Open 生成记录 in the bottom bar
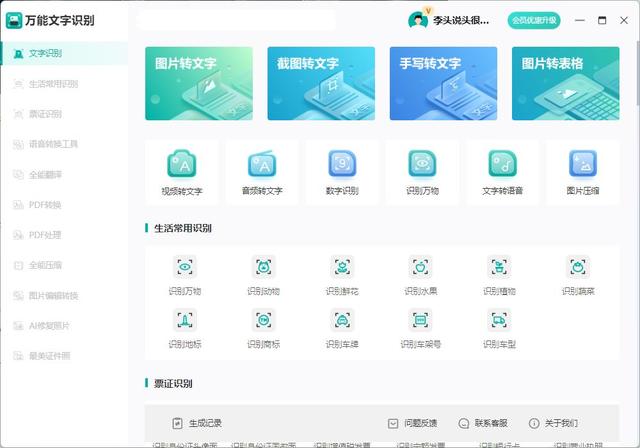640x448 pixels. (x=197, y=423)
